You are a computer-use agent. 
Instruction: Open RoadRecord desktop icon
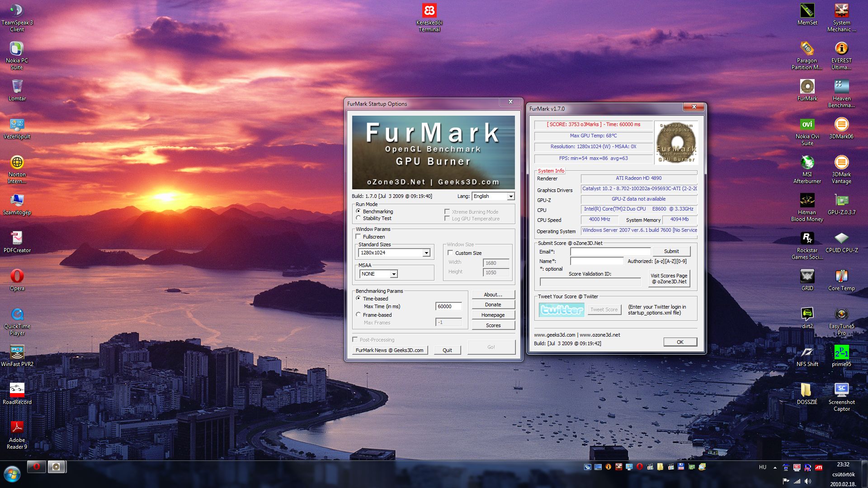point(17,394)
